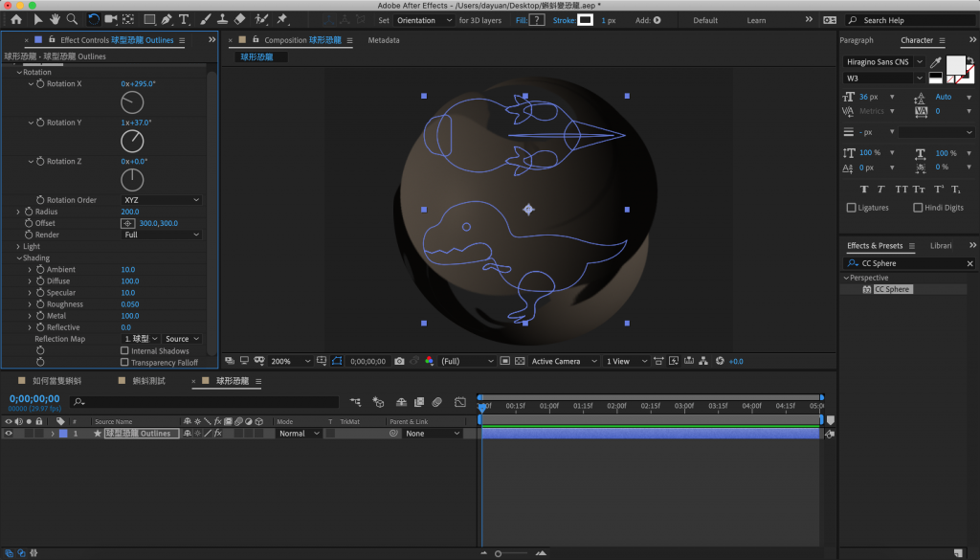Click the snapshot camera icon in viewer
980x560 pixels.
point(399,362)
